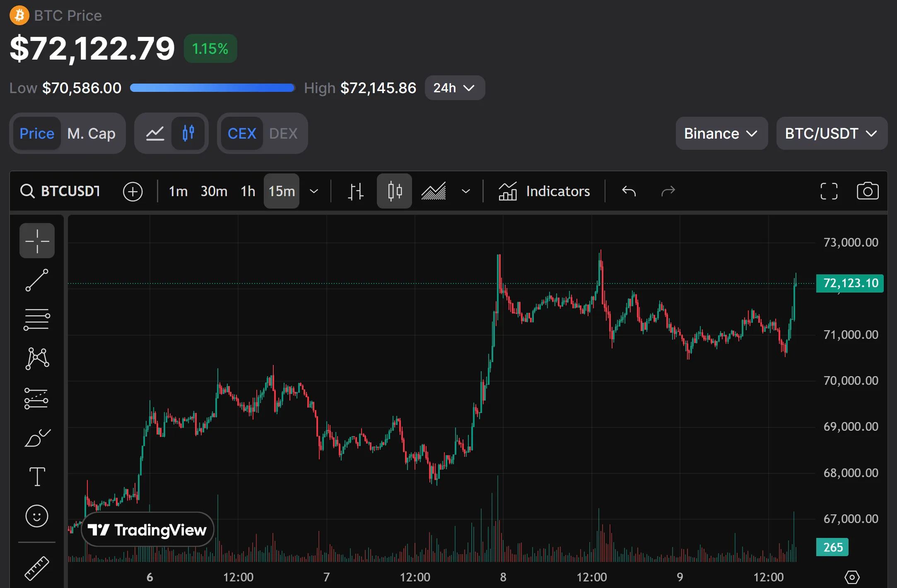Image resolution: width=897 pixels, height=588 pixels.
Task: Click the low-high price range bar
Action: tap(212, 88)
